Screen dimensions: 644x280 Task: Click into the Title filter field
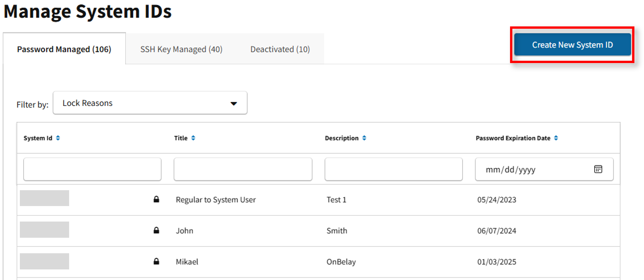pos(243,169)
